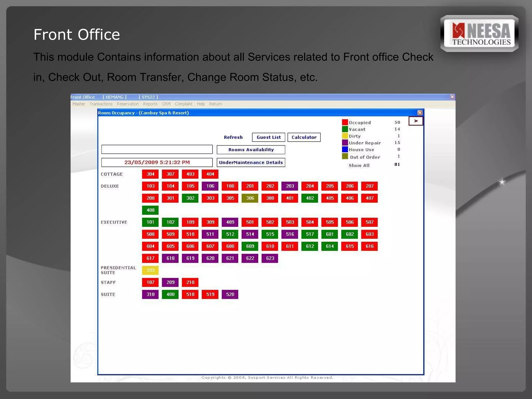Viewport: 532px width, 399px height.
Task: Open UnderMaintenance Details
Action: click(251, 162)
